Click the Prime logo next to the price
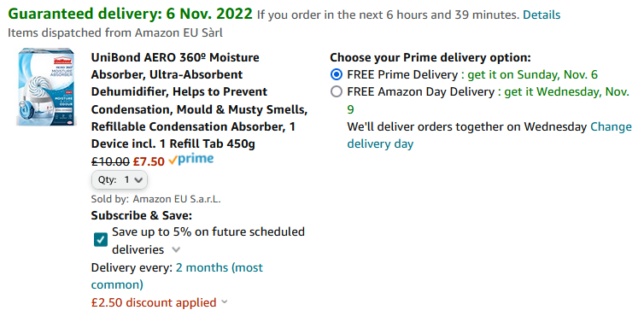The height and width of the screenshot is (316, 644). (191, 160)
